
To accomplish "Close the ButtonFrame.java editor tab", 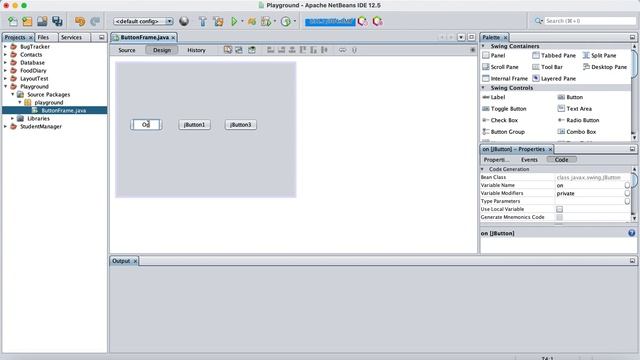I will coord(173,38).
